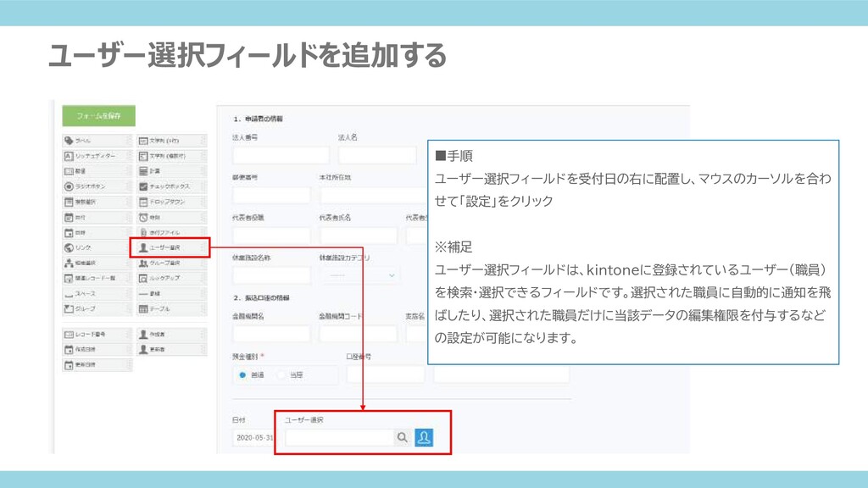Choose the 添付ファイル field type
The image size is (868, 488).
[x=171, y=232]
